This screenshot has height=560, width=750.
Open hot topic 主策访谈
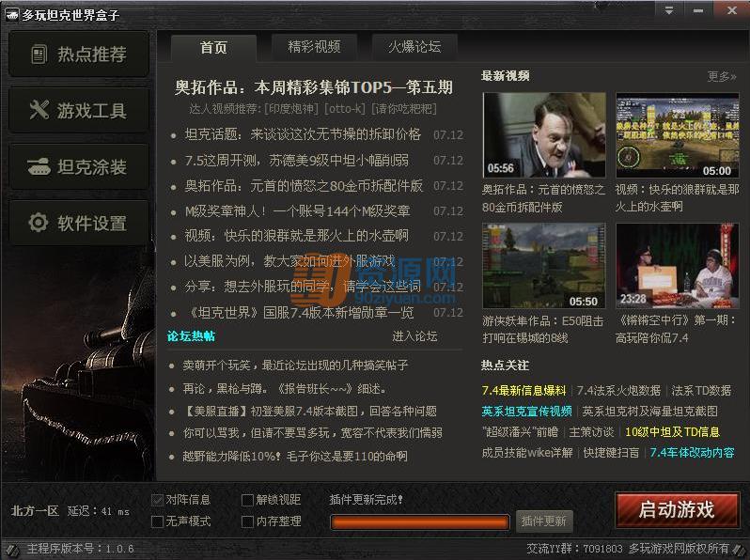(591, 432)
